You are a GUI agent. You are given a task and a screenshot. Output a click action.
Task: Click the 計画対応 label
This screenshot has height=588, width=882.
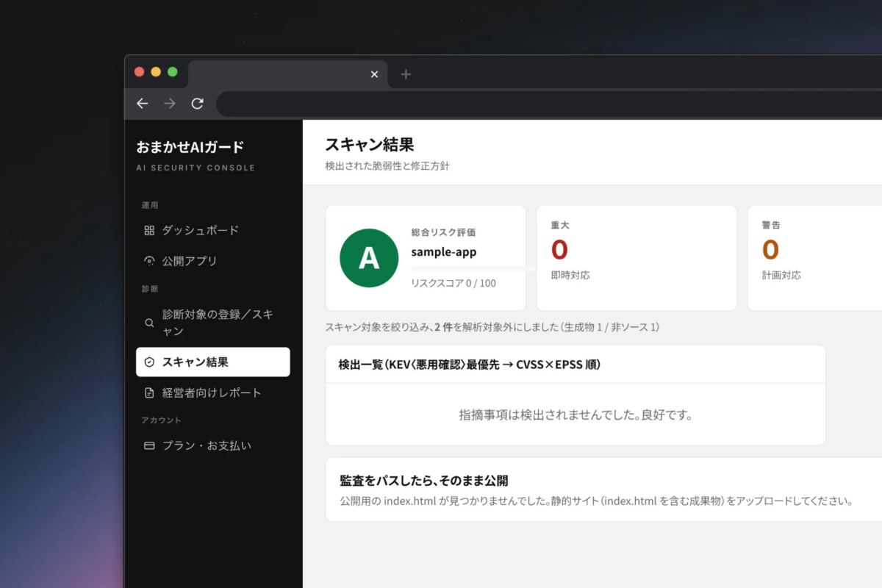pyautogui.click(x=781, y=276)
